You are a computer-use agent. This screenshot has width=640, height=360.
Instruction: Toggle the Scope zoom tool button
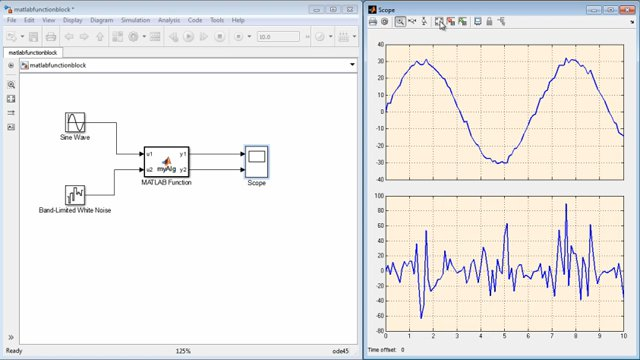tap(400, 22)
